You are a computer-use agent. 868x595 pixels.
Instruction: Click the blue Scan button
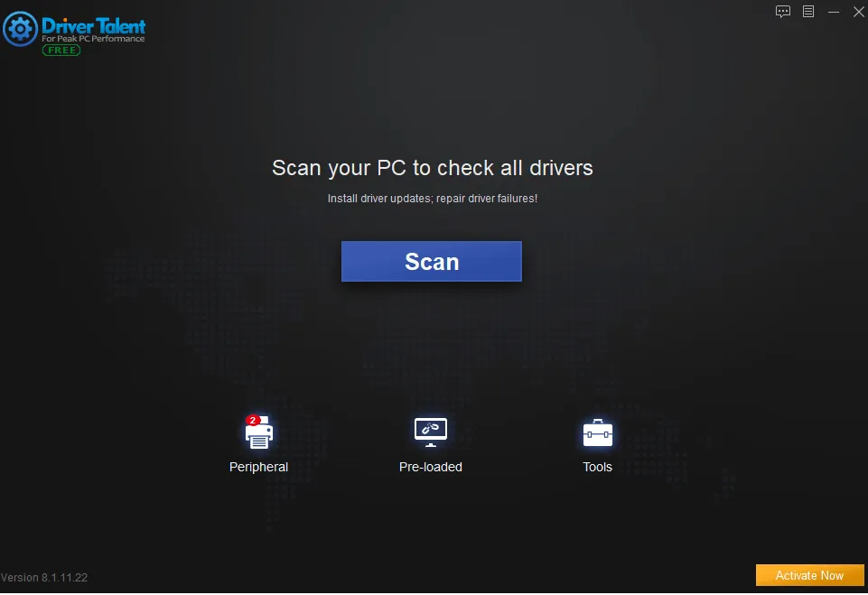[x=431, y=261]
